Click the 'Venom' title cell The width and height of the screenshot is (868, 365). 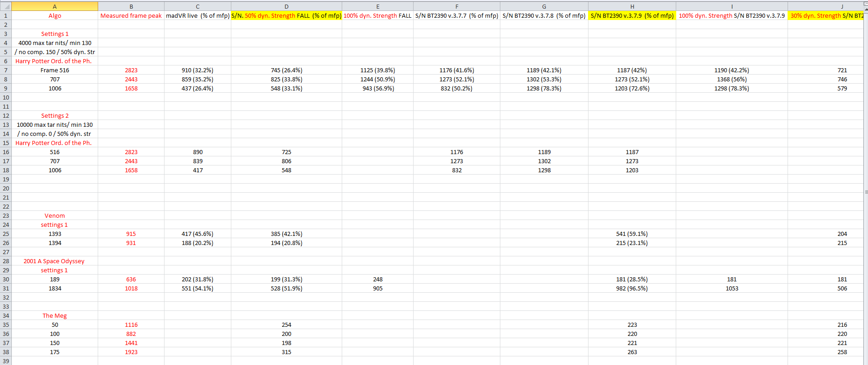point(55,215)
